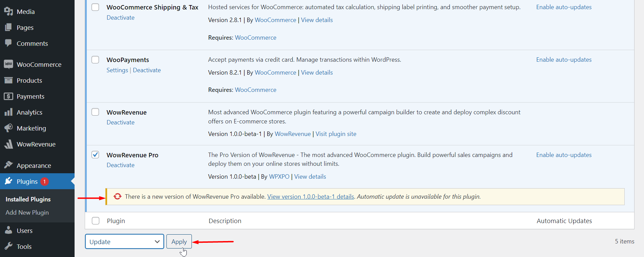The height and width of the screenshot is (257, 644).
Task: Select Installed Plugins submenu item
Action: [28, 199]
